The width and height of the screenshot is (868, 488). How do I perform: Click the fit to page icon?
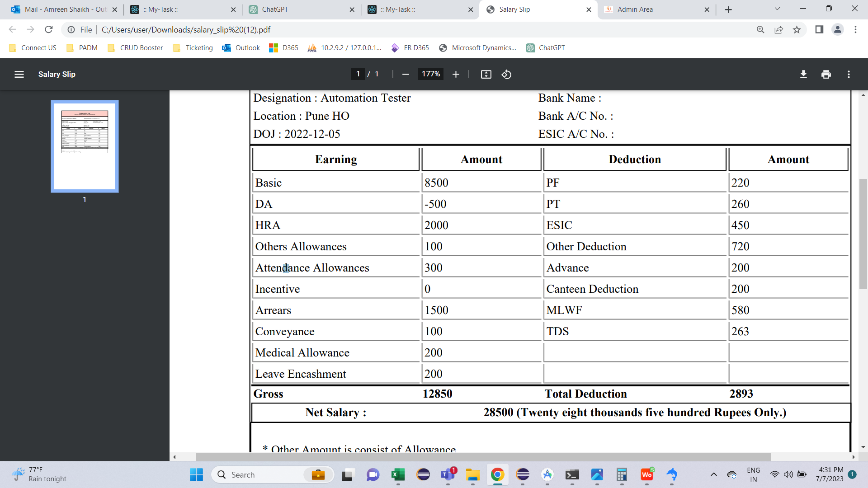[486, 74]
